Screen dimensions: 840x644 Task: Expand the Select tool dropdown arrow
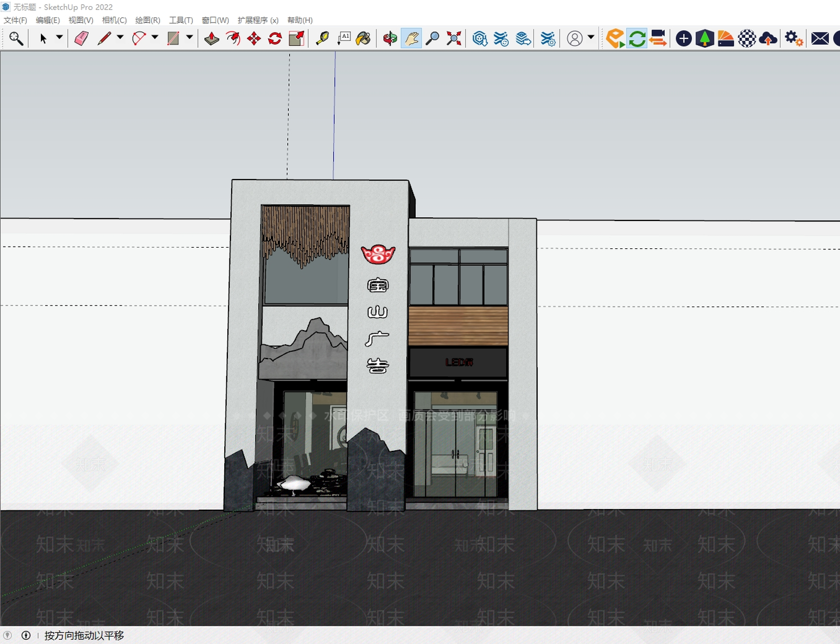[x=59, y=37]
